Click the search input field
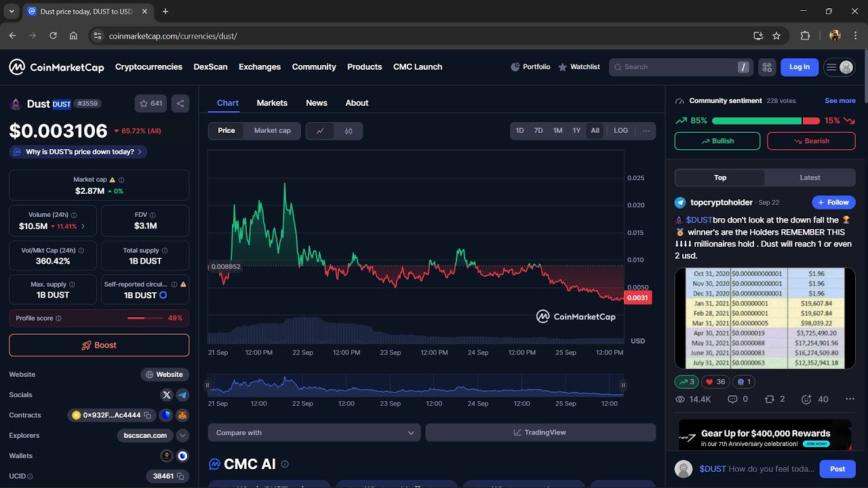This screenshot has width=868, height=488. point(681,67)
